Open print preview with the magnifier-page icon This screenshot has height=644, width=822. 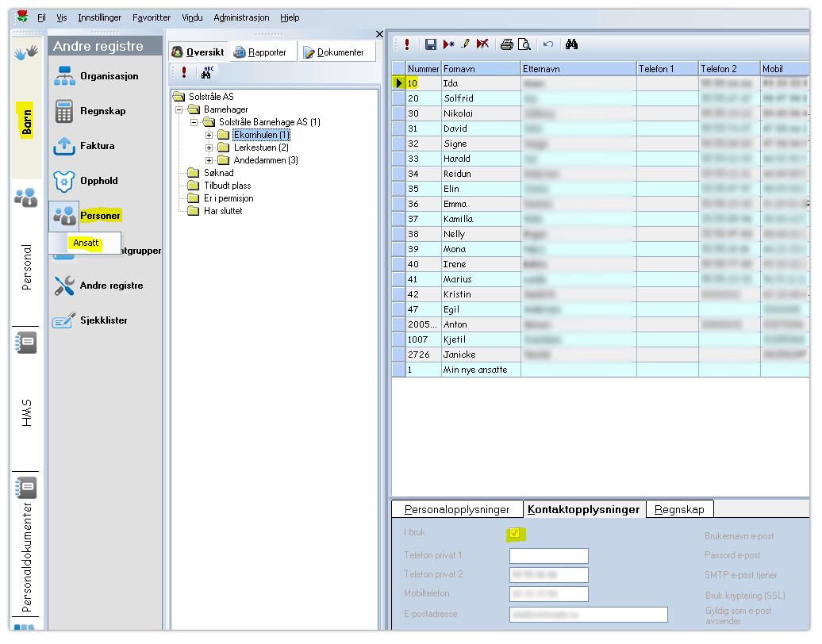pos(524,44)
